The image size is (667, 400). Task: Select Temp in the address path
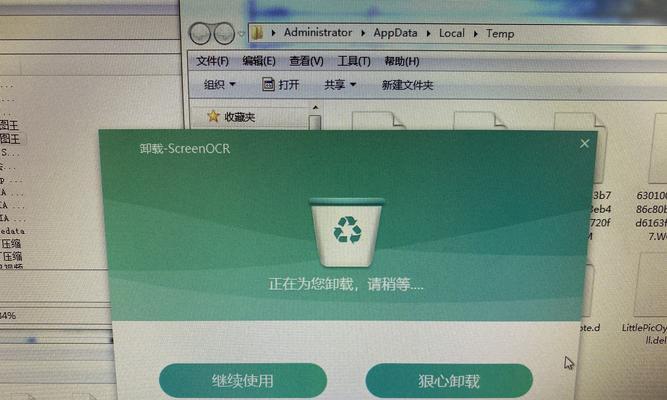(x=500, y=34)
